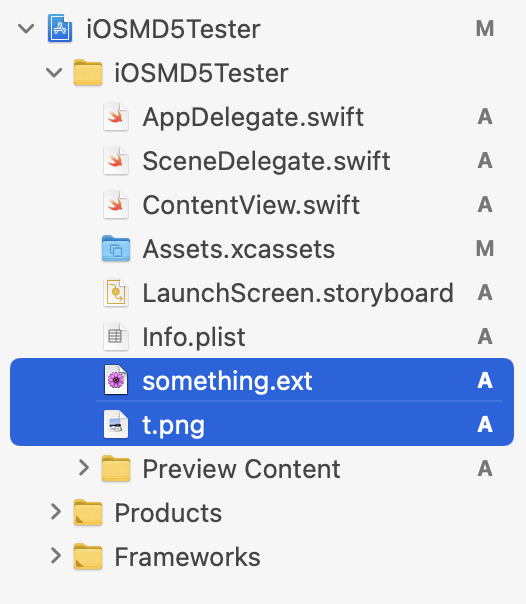
Task: Expand the Frameworks group
Action: coord(56,556)
